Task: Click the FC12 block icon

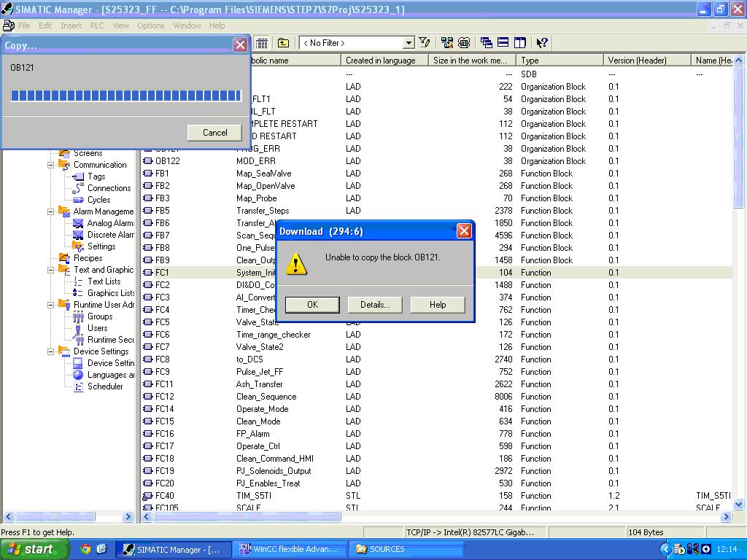Action: pyautogui.click(x=148, y=396)
